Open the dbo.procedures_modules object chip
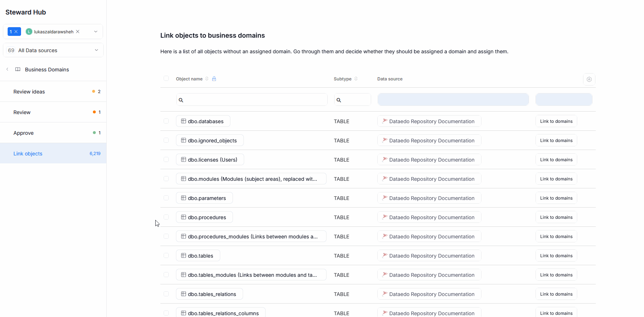Viewport: 644px width, 317px height. pos(251,237)
